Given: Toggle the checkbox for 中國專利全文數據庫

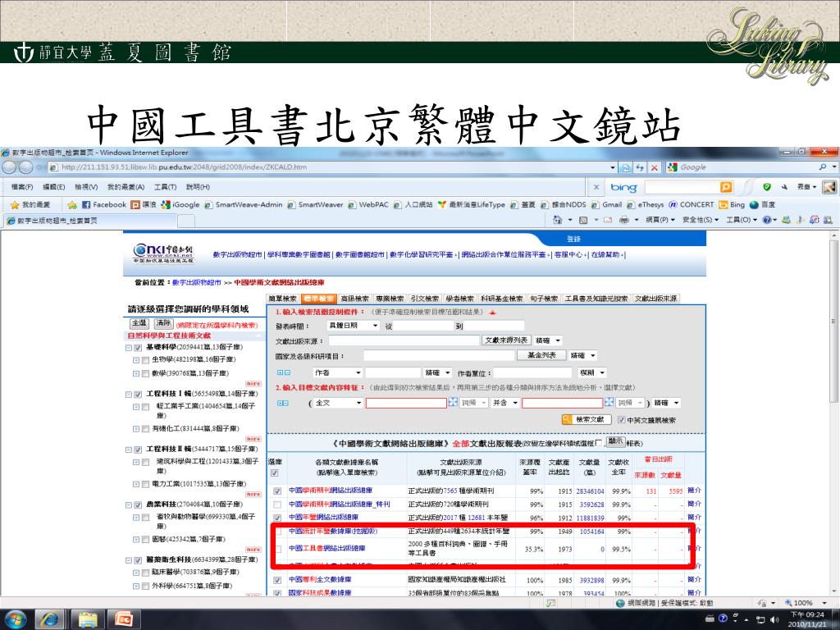Looking at the screenshot, I should pyautogui.click(x=277, y=580).
